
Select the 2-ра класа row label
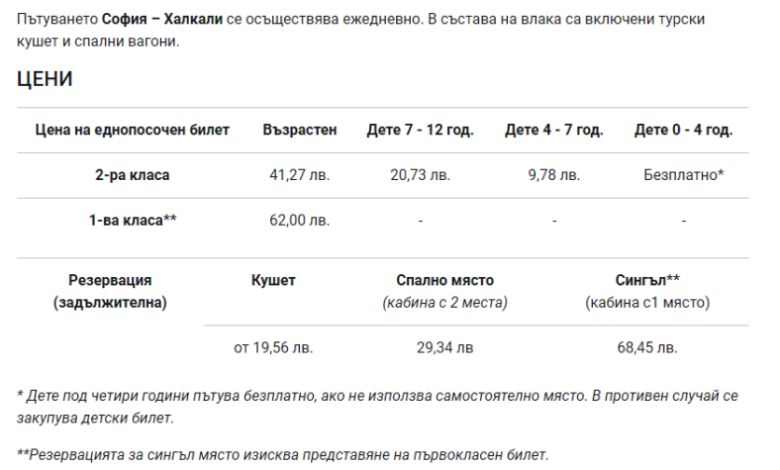[132, 175]
